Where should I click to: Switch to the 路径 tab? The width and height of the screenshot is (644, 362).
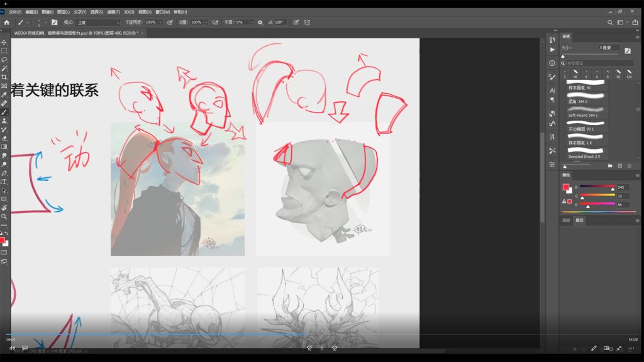579,221
